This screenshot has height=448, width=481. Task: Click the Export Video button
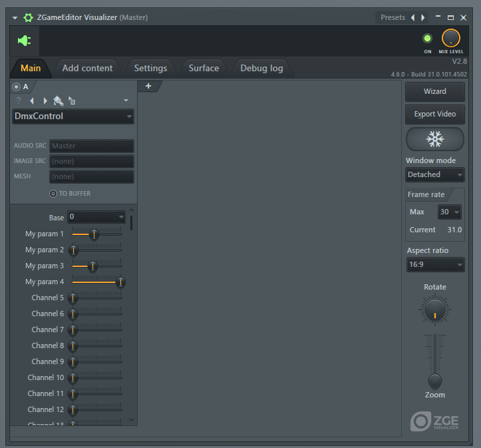tap(434, 114)
